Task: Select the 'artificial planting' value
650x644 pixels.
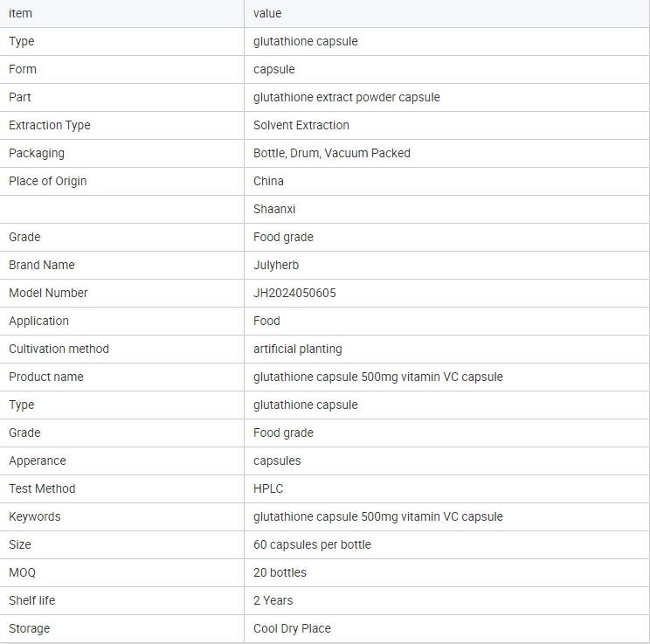Action: click(298, 349)
